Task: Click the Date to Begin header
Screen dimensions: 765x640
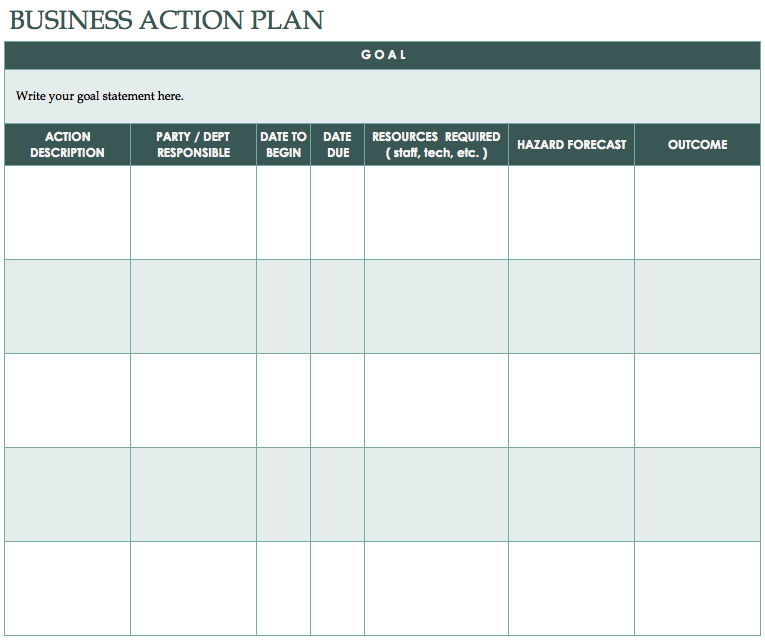Action: (283, 145)
